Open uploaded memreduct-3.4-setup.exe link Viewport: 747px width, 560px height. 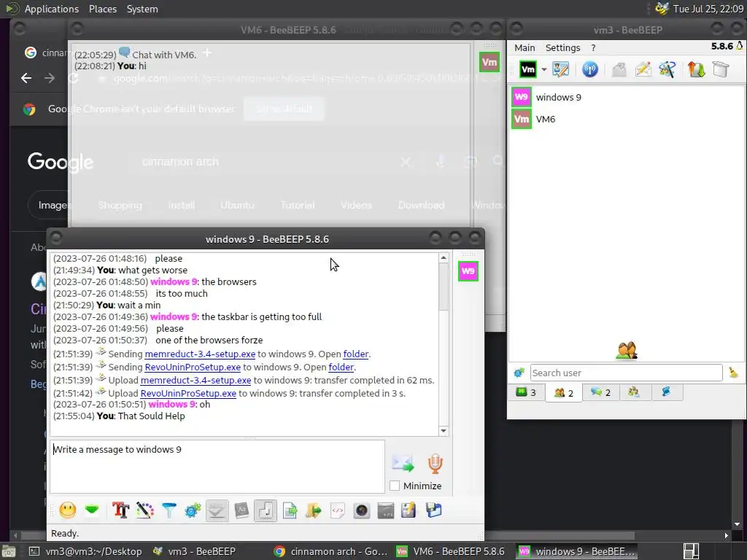(x=196, y=380)
